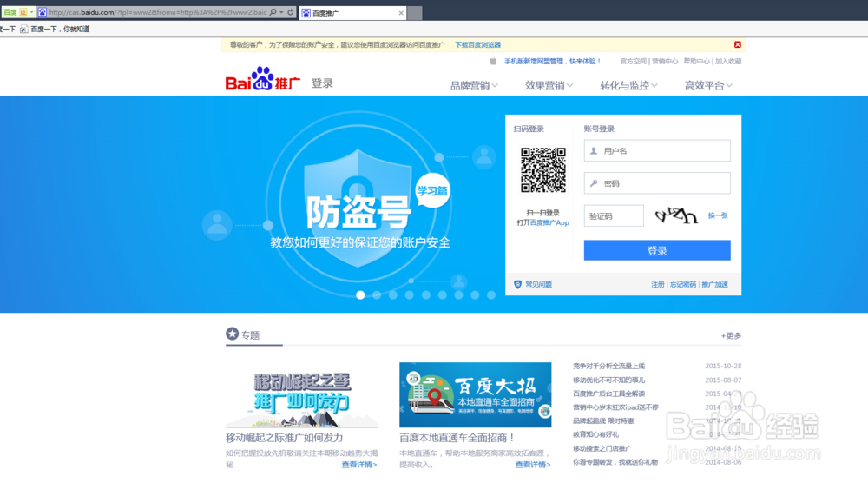Click the QR code for scan login
Viewport: 868px width, 483px height.
click(543, 170)
